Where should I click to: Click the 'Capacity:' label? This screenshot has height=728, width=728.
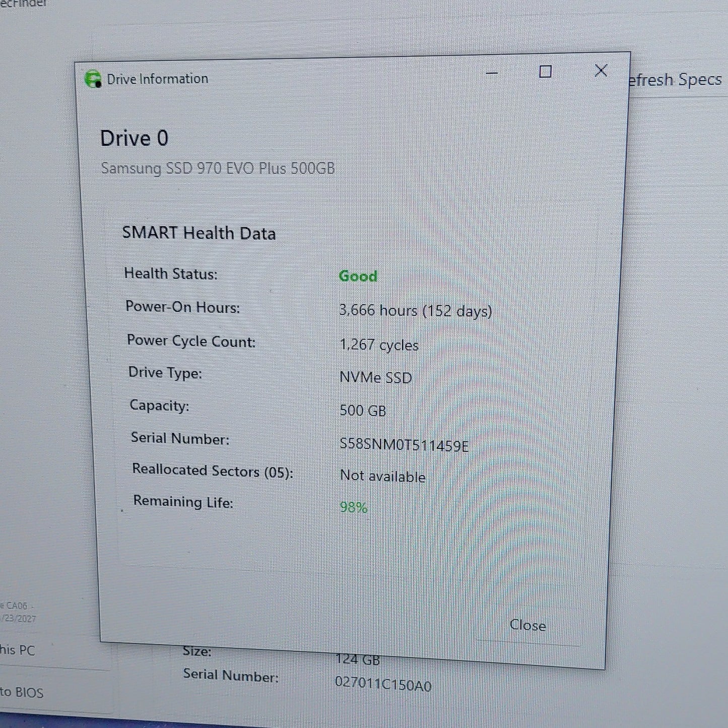click(x=159, y=406)
